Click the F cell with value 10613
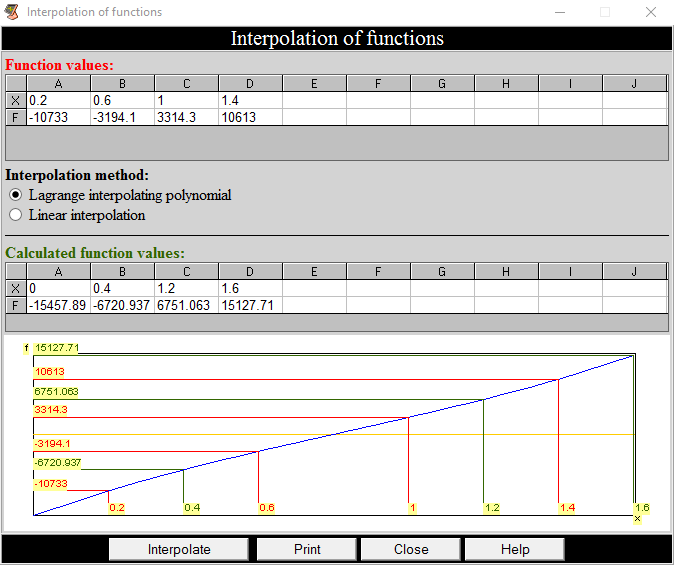The width and height of the screenshot is (674, 565). pos(250,117)
